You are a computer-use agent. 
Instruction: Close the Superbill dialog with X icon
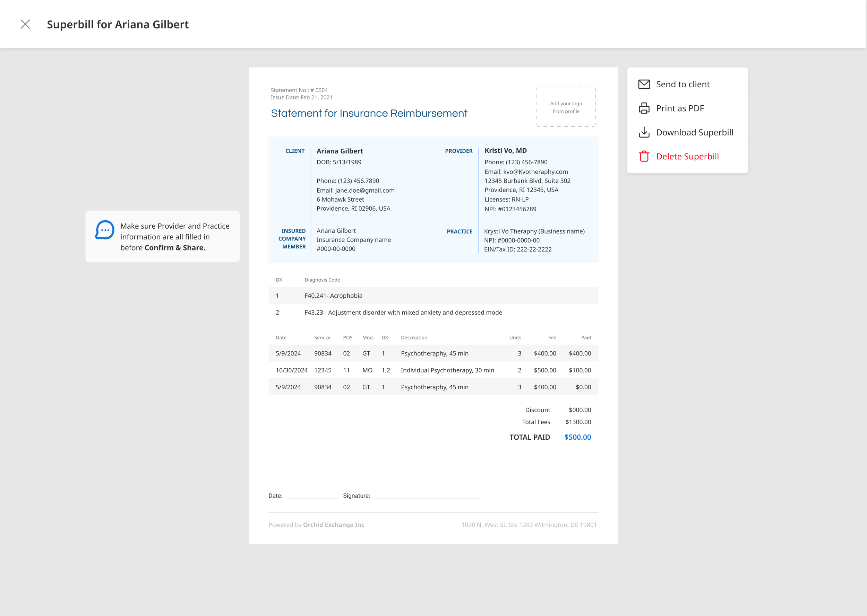click(x=25, y=24)
